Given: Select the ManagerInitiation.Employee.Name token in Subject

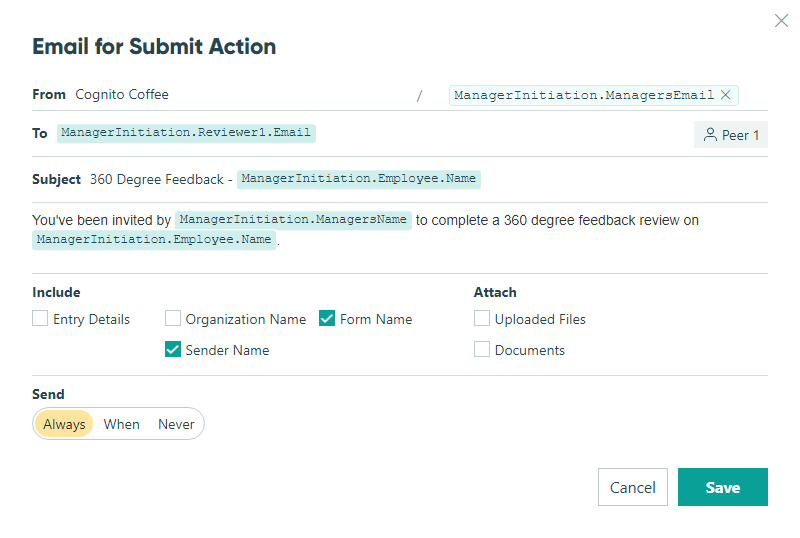Looking at the screenshot, I should point(359,179).
